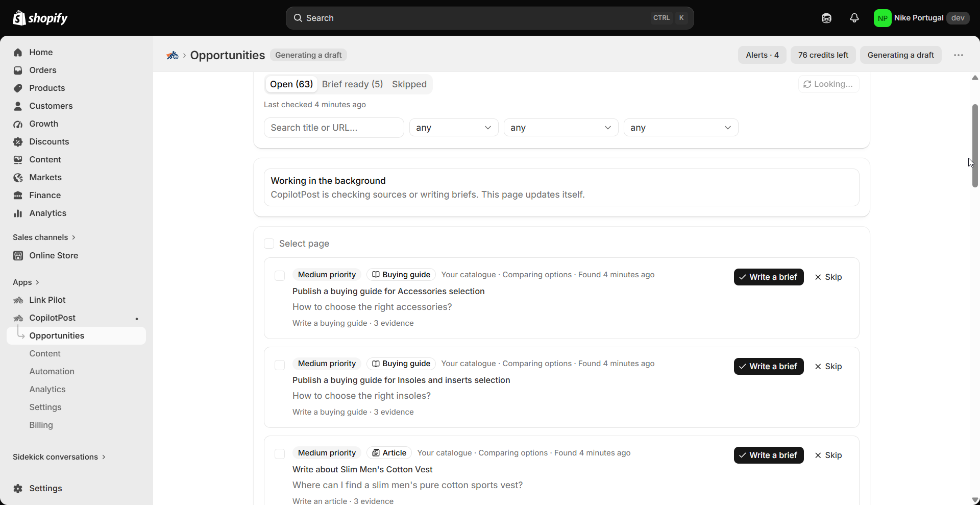Focus the Search title or URL field
This screenshot has height=505, width=980.
coord(334,128)
